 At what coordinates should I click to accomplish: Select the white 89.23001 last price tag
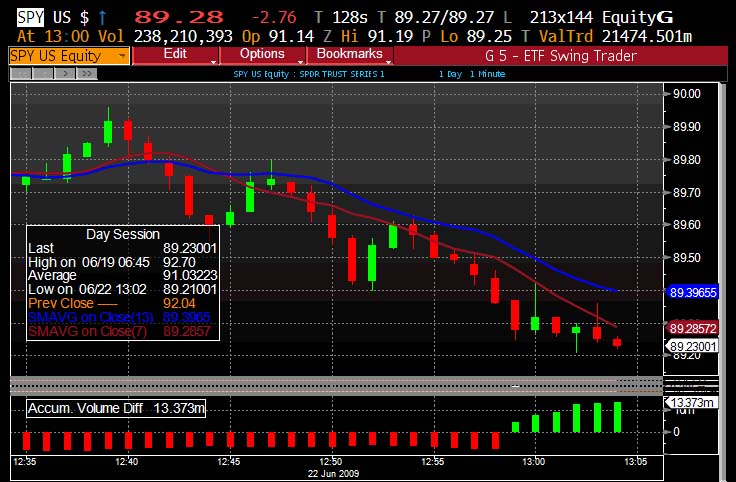[693, 346]
